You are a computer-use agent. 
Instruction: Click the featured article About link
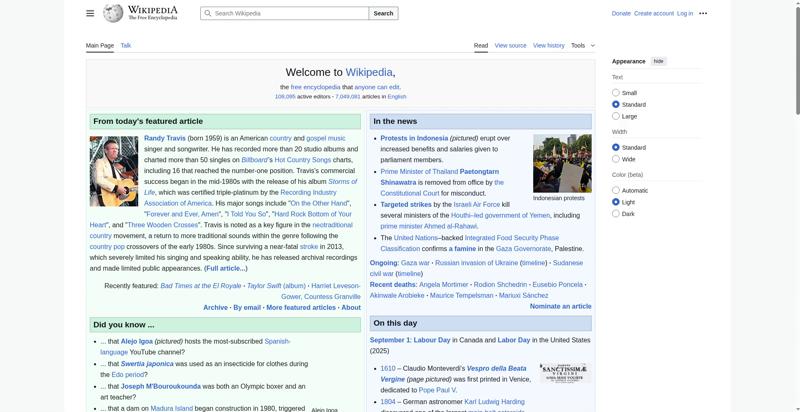(351, 307)
